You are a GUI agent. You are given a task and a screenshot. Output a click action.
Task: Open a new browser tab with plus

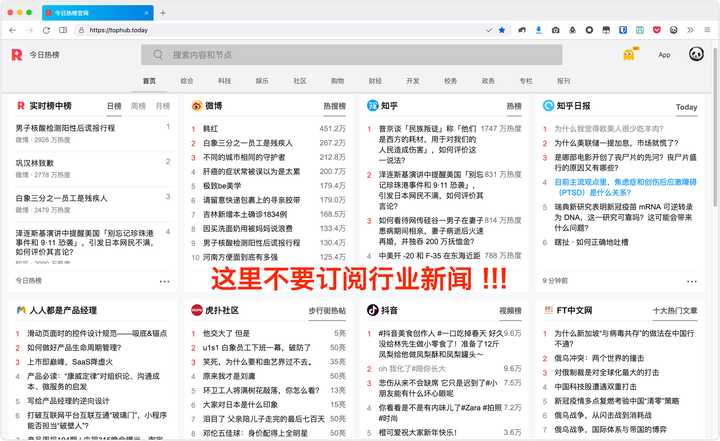[163, 13]
